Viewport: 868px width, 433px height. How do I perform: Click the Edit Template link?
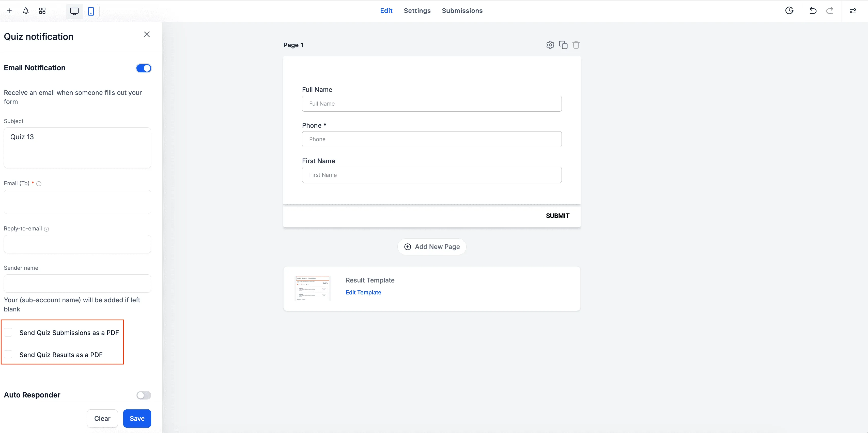[363, 292]
